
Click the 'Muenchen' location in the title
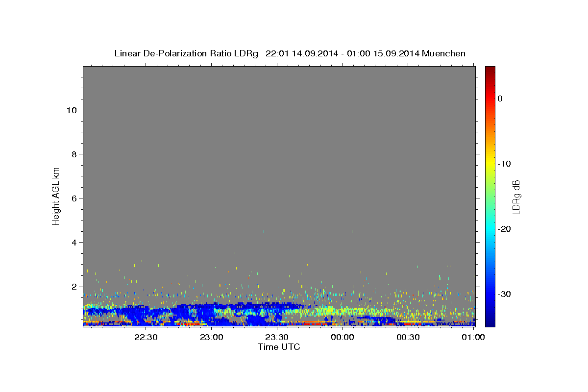[444, 53]
